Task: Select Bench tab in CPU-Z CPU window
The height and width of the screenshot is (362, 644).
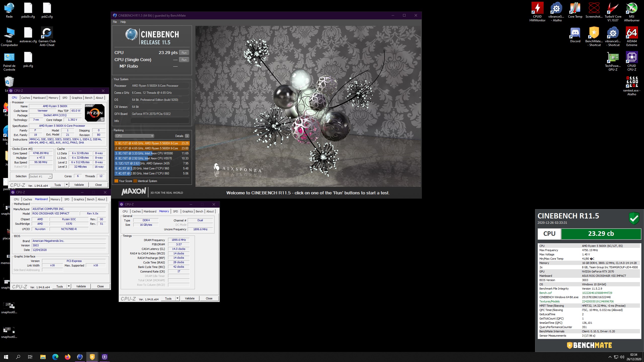Action: click(x=89, y=98)
